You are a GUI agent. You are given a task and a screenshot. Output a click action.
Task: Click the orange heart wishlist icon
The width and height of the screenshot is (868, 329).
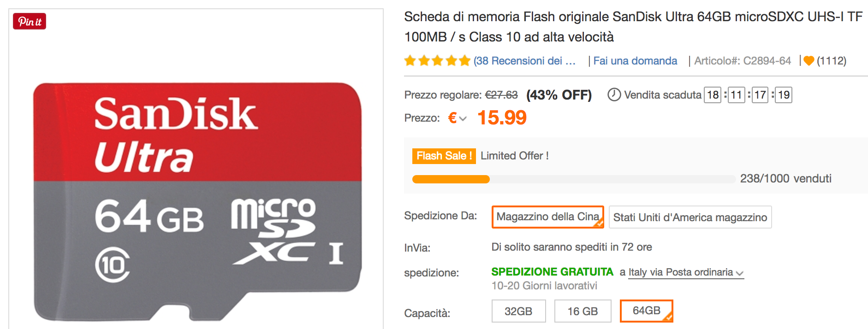point(809,61)
